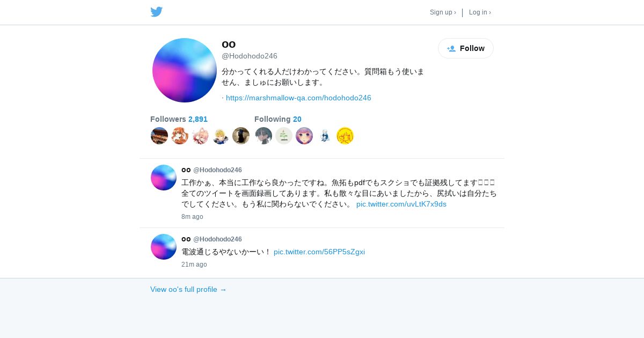
Task: Click the large gradient profile picture
Action: point(185,70)
